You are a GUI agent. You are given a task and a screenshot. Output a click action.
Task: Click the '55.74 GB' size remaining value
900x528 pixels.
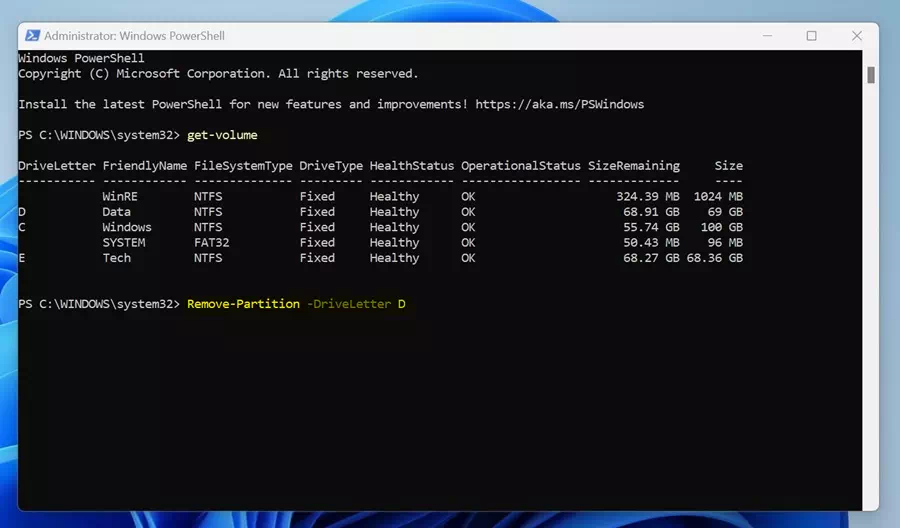[651, 227]
